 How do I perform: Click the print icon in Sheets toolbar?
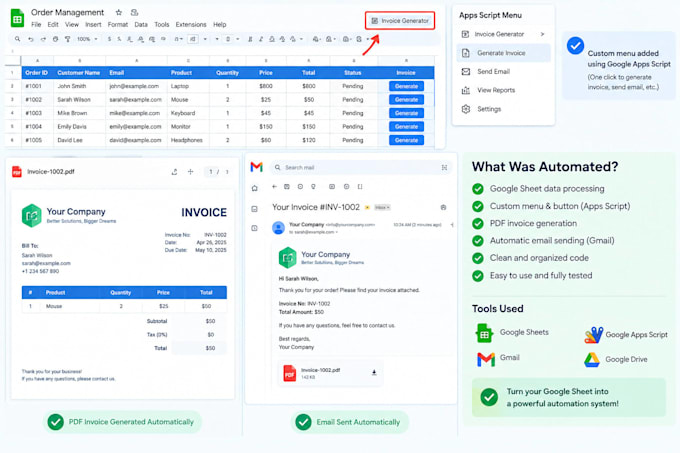point(56,39)
